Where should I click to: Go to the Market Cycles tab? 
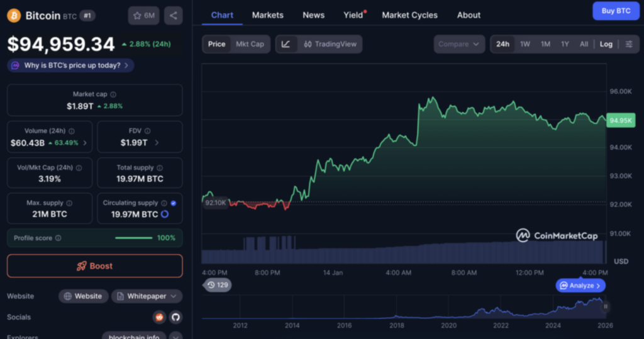point(409,15)
